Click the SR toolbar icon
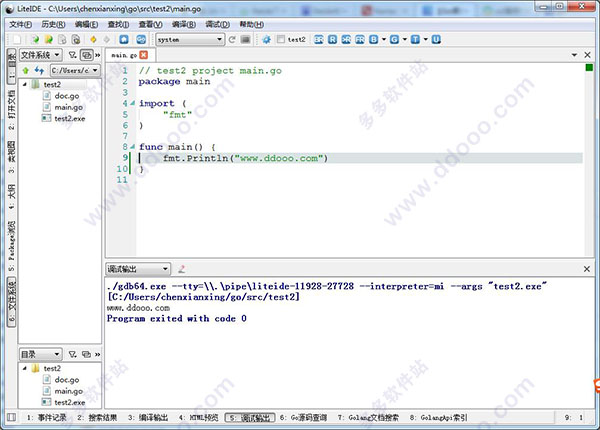Screen dimensions: 600x430 click(x=346, y=39)
